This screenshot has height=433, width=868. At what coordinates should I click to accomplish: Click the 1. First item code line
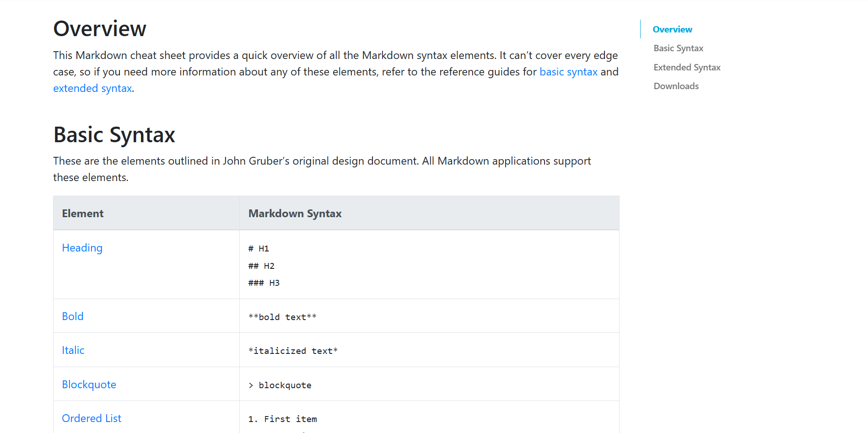282,419
